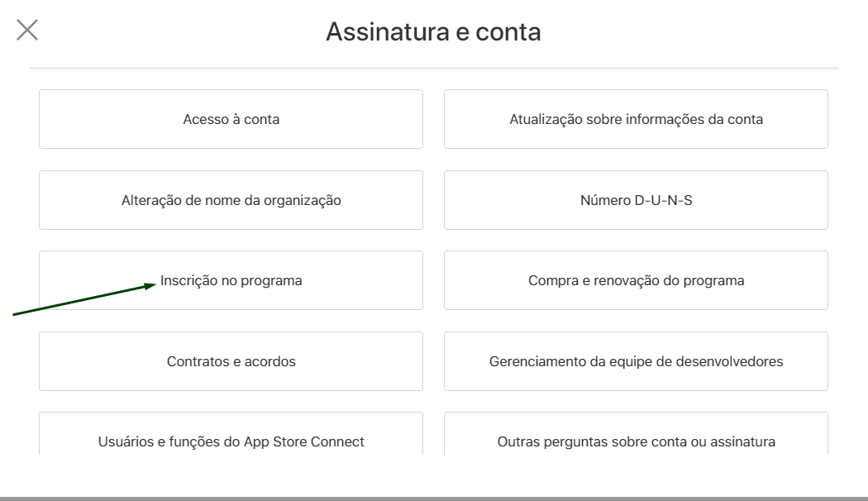Open Contratos e acordos
This screenshot has height=501, width=868.
[231, 361]
